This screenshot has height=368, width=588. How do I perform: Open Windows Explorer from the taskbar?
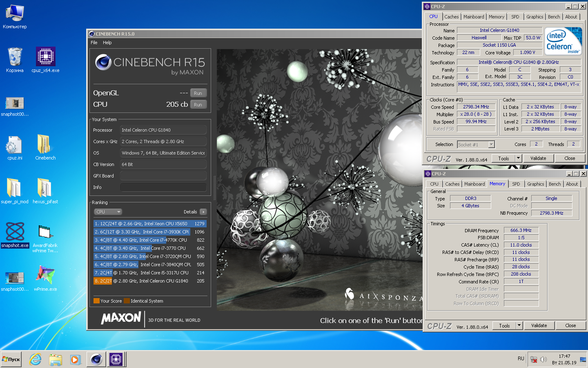tap(56, 359)
